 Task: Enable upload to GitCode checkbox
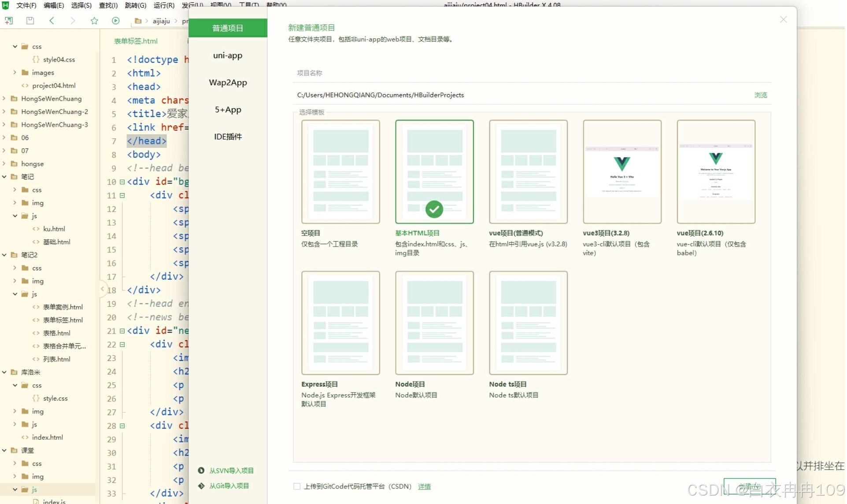(297, 486)
